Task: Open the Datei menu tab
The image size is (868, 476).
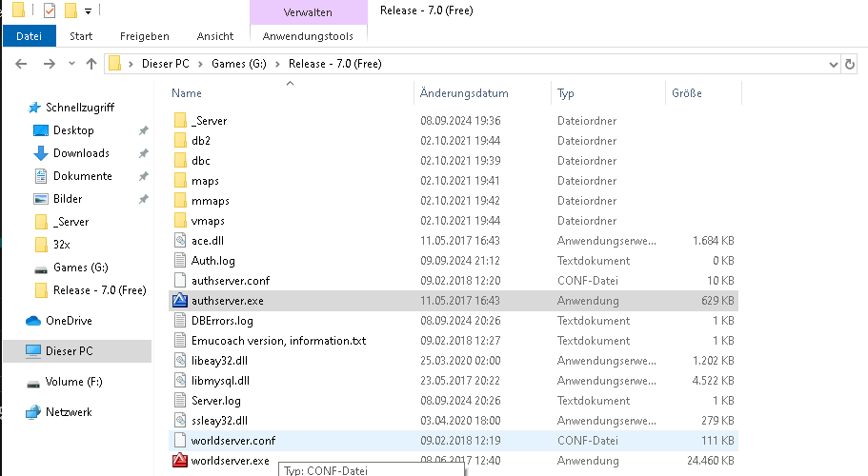Action: coord(30,36)
